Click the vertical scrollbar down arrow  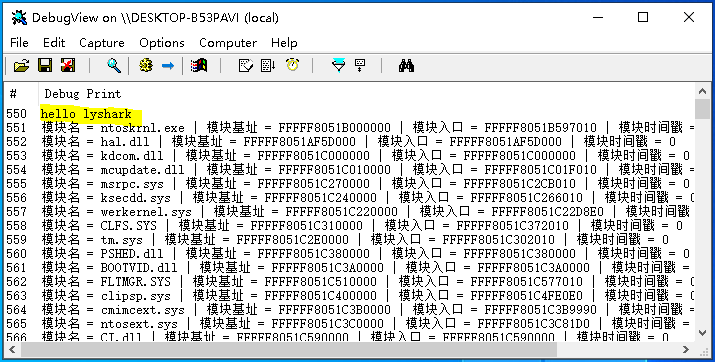(x=703, y=333)
